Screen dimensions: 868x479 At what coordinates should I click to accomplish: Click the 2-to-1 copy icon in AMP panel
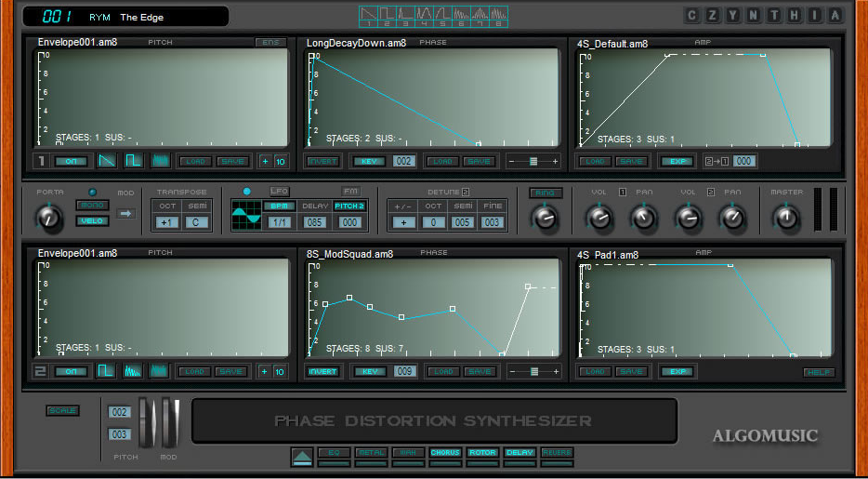714,161
